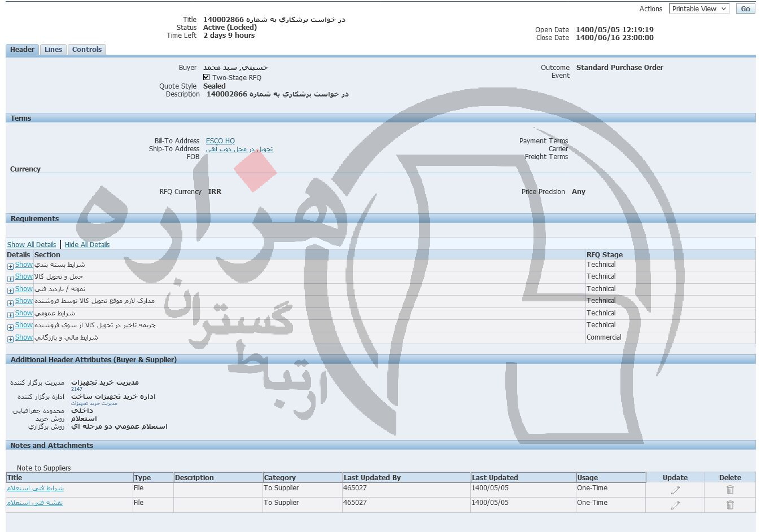Click Show All Details link
This screenshot has height=532, width=761.
coord(32,245)
